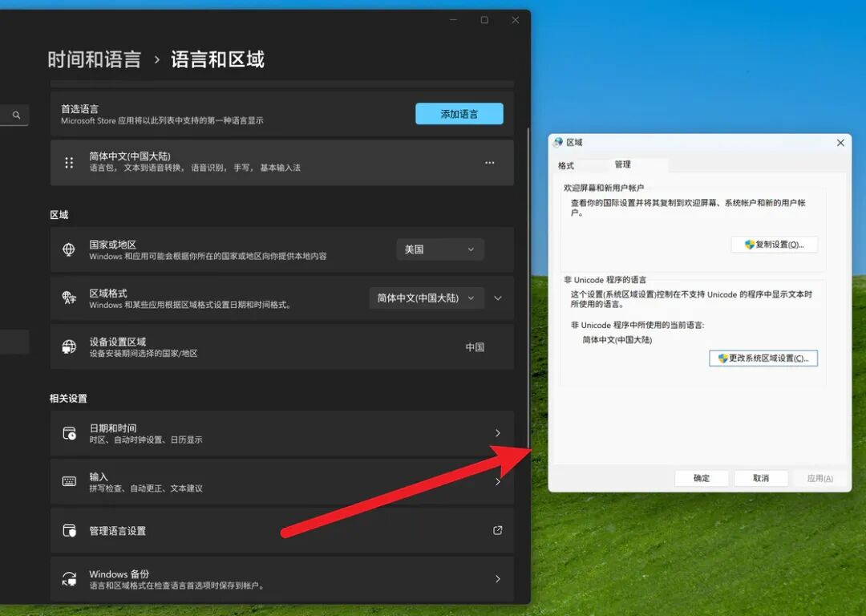Click 取消 in the 区域 dialog
Viewport: 866px width, 616px height.
[760, 478]
